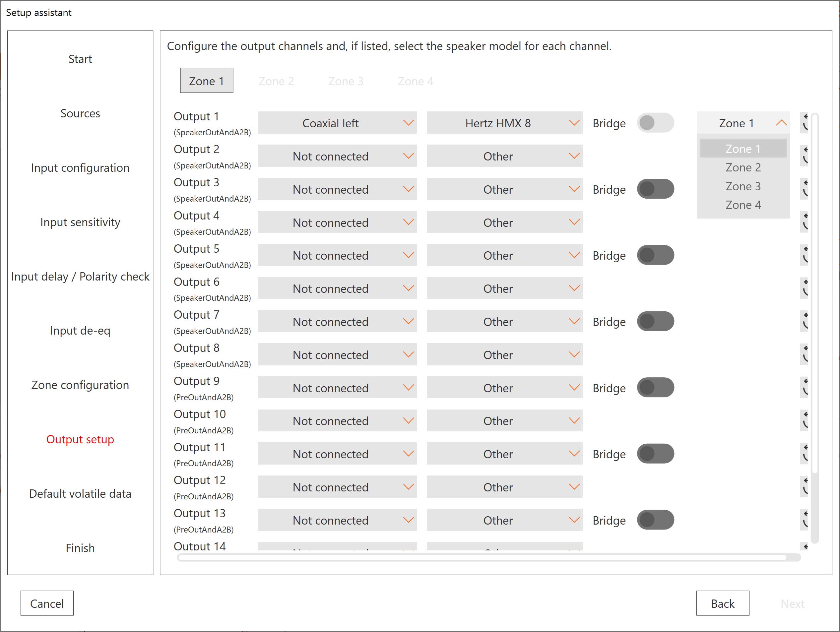Go to Zone configuration step in sidebar
Viewport: 840px width, 632px height.
[80, 385]
